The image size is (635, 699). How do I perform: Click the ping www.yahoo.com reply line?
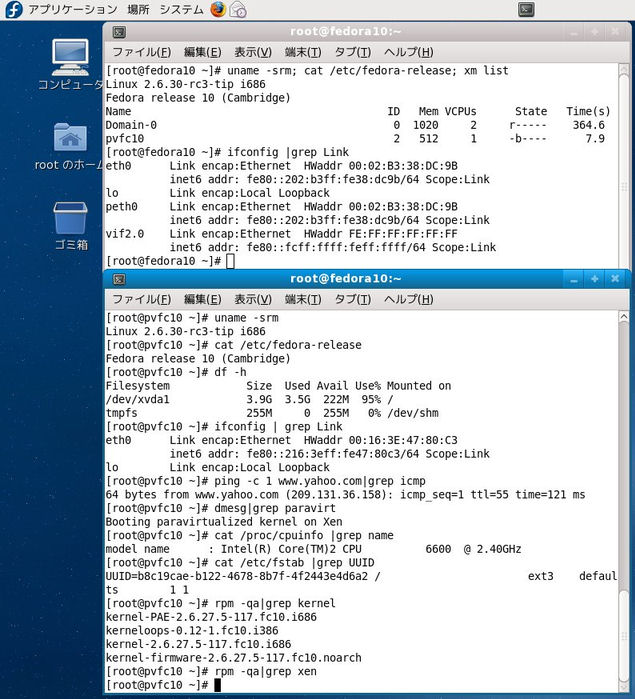click(345, 495)
